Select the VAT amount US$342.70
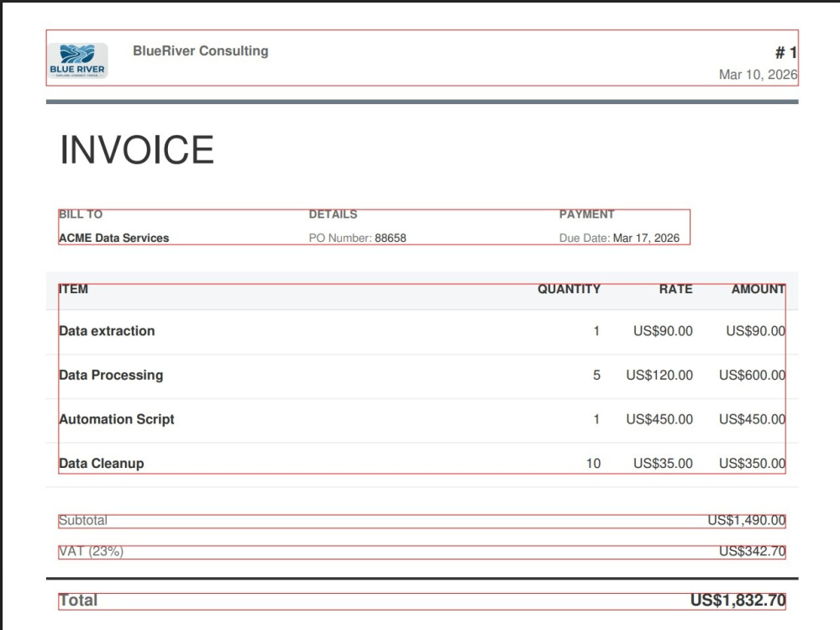Viewport: 840px width, 630px height. [752, 551]
